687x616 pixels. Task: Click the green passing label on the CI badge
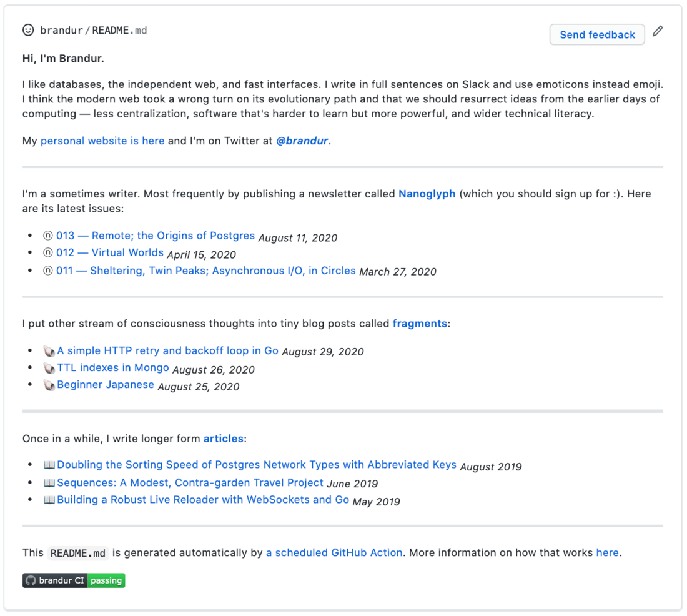click(106, 580)
